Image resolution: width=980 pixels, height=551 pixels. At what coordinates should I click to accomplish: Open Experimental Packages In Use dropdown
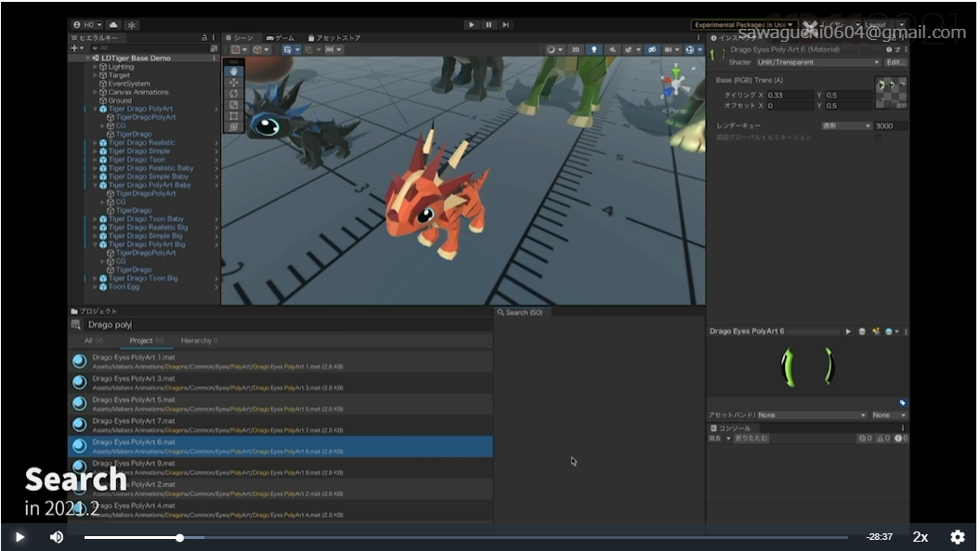pyautogui.click(x=743, y=25)
